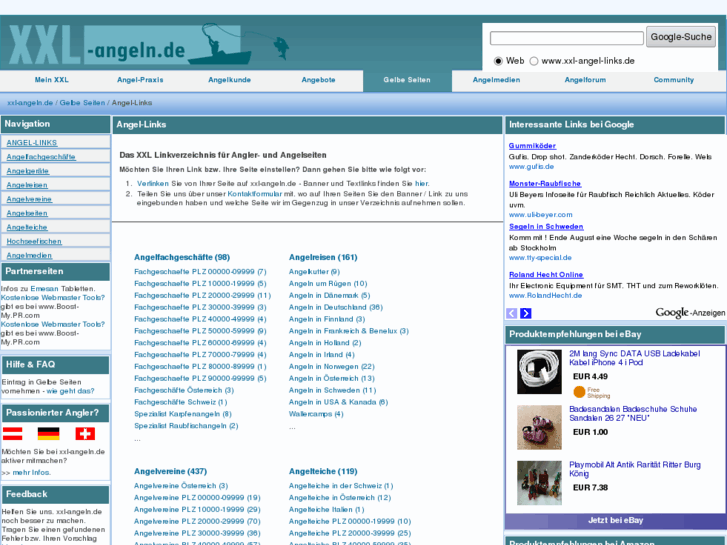Viewport: 727px width, 545px height.
Task: Click the Google-Suche button
Action: coord(681,37)
